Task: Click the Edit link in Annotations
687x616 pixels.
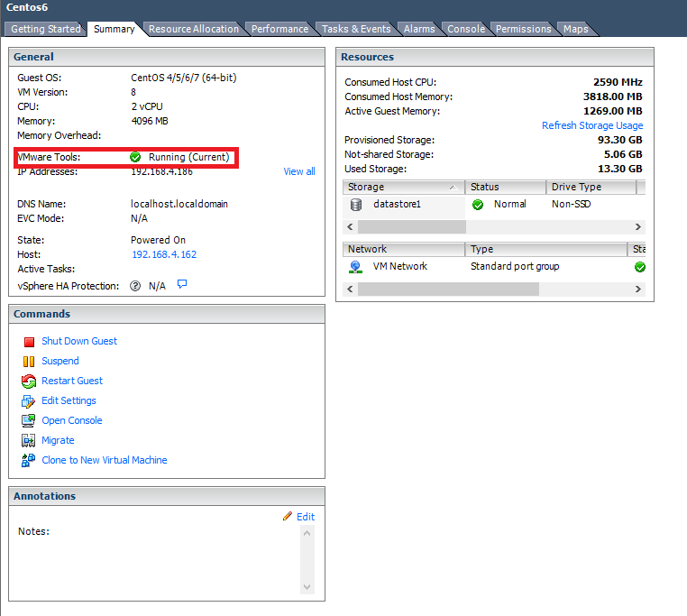Action: (x=306, y=517)
